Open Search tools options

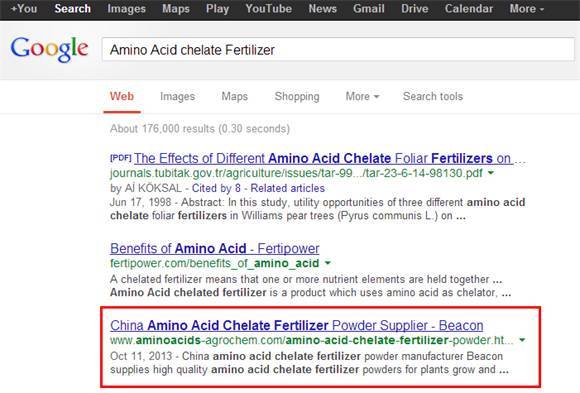pos(433,96)
